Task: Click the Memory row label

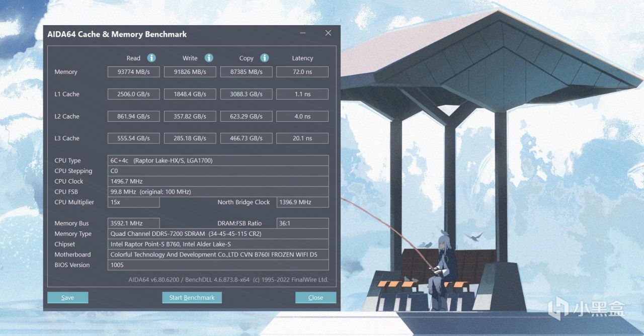Action: pyautogui.click(x=66, y=72)
